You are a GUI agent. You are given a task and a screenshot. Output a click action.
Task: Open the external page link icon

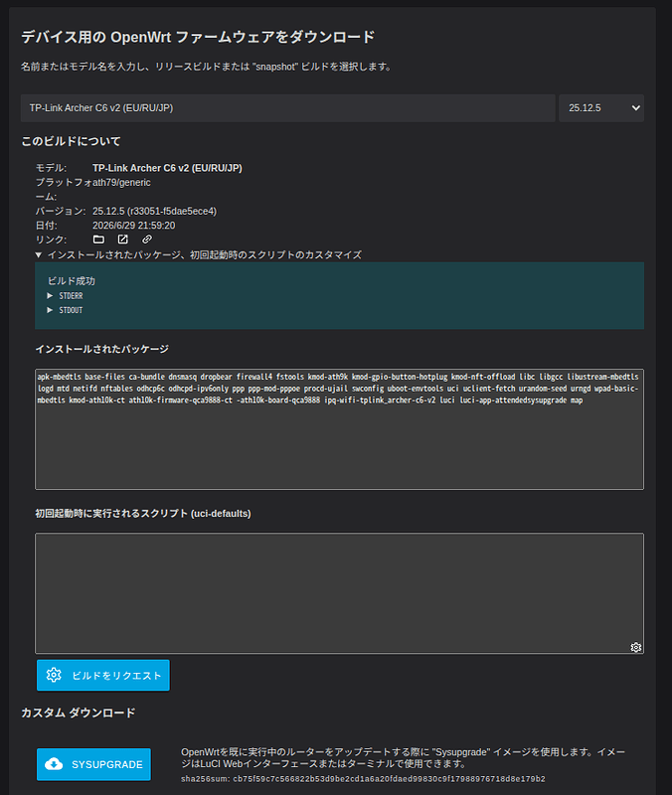pos(122,239)
